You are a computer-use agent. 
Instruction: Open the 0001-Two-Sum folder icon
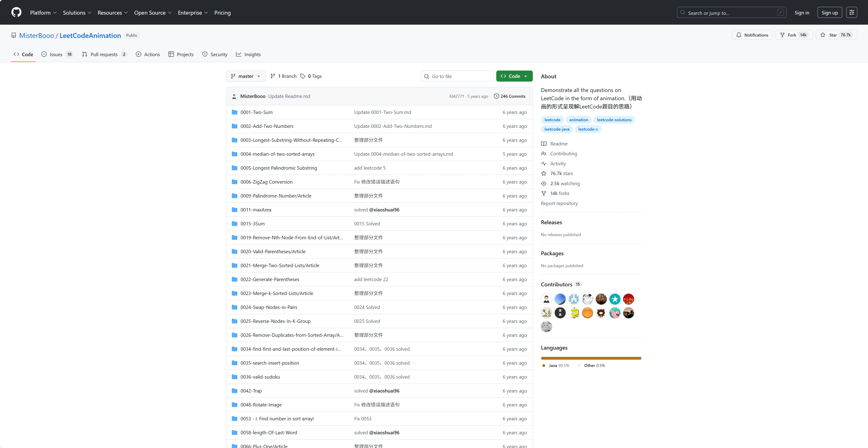coord(235,112)
